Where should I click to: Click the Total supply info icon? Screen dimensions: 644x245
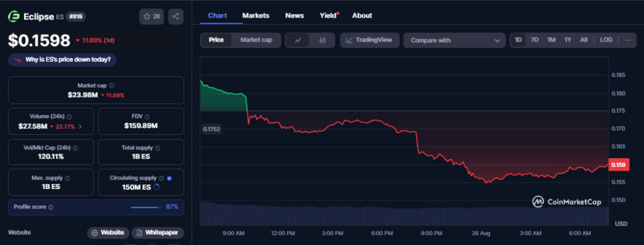pyautogui.click(x=158, y=147)
